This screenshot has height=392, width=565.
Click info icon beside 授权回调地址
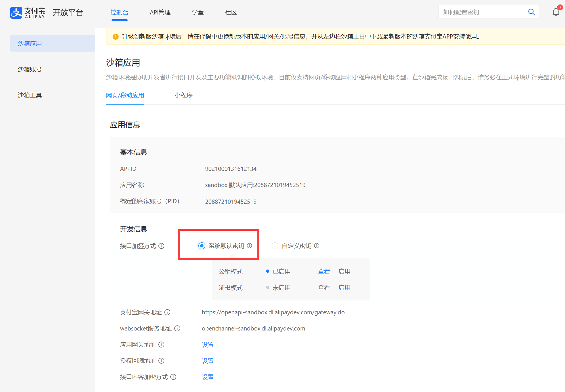coord(161,361)
